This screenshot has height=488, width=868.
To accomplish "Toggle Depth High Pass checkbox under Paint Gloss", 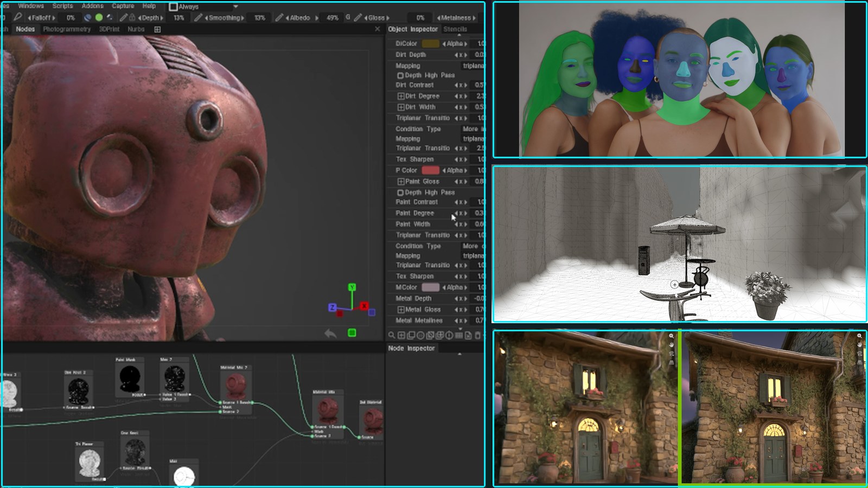I will (x=400, y=192).
